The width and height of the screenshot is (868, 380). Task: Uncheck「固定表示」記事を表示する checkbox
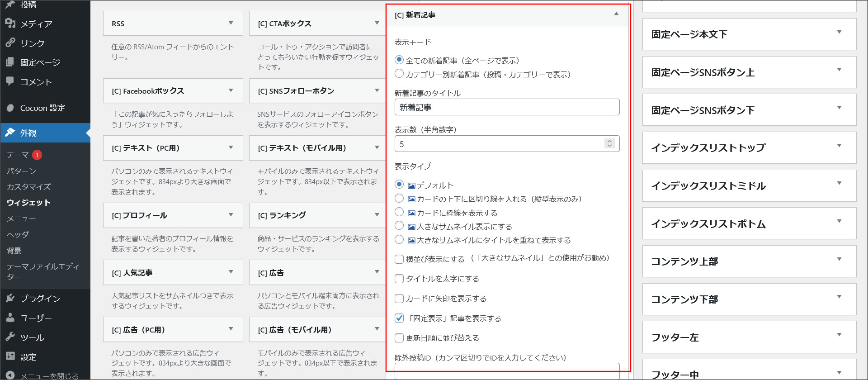[x=399, y=318]
